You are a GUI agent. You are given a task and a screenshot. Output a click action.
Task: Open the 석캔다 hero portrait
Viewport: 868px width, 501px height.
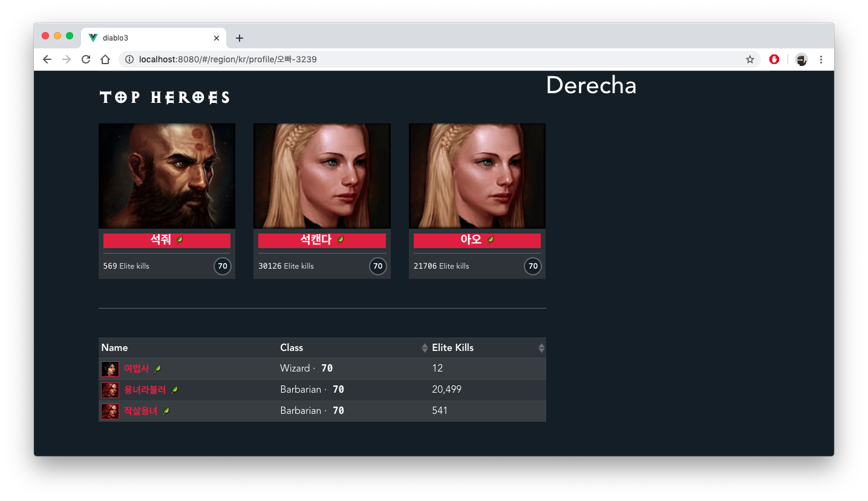tap(322, 176)
